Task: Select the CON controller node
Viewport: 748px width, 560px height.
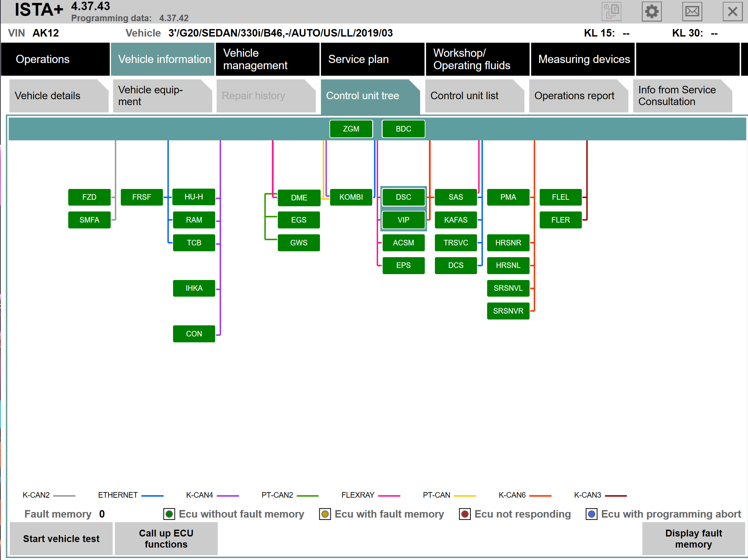Action: [x=194, y=334]
